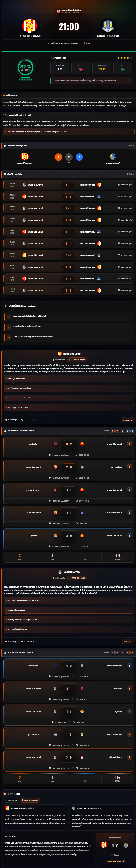Viewport: 136px width, 868px height.
Task: Click the star rating in the Prediction card
Action: click(125, 58)
